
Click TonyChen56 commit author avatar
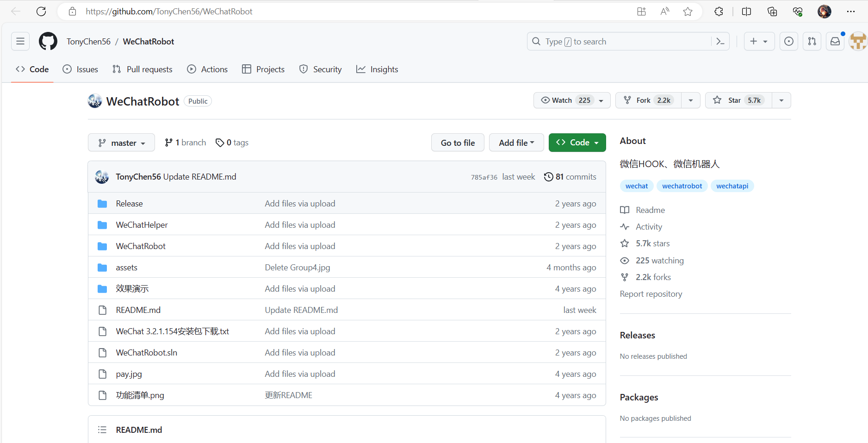click(102, 177)
